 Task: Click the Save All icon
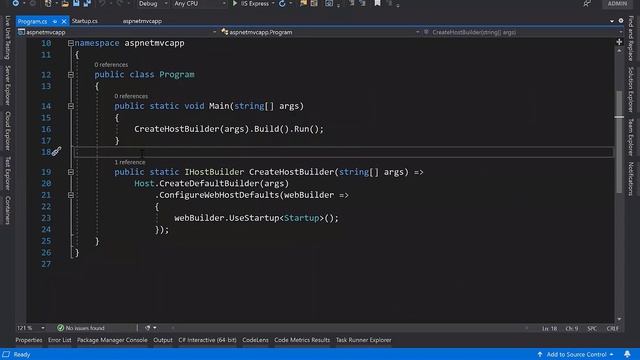[87, 3]
